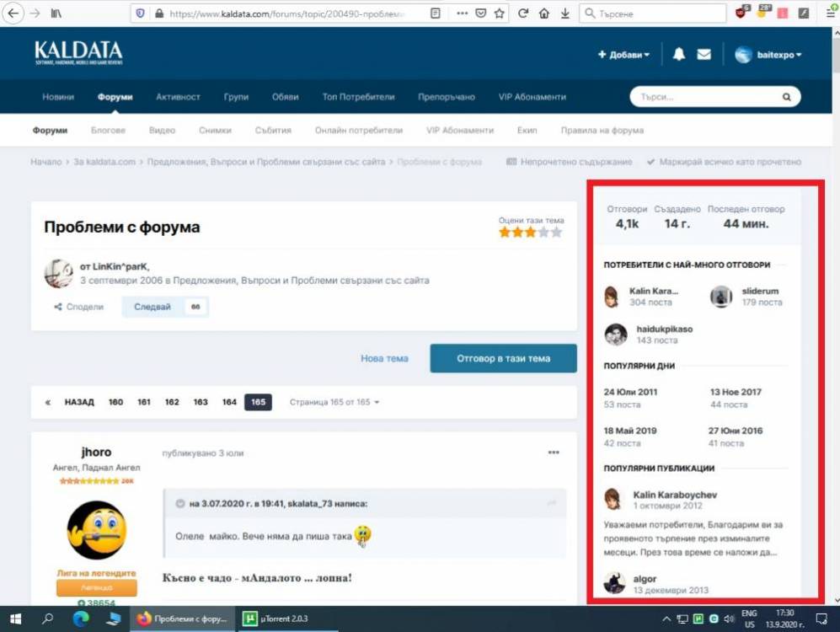Reload the page

click(523, 13)
